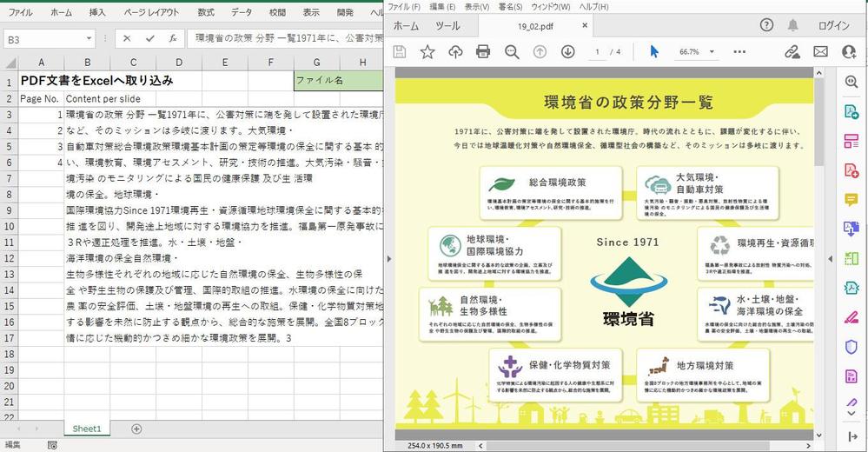Viewport: 868px width, 452px height.
Task: Open the Excel ファイル tab
Action: point(20,11)
